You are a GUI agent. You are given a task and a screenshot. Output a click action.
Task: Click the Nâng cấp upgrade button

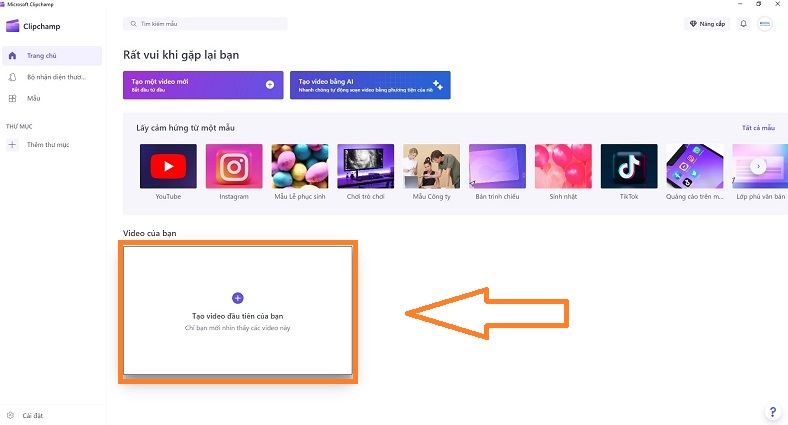pyautogui.click(x=706, y=23)
